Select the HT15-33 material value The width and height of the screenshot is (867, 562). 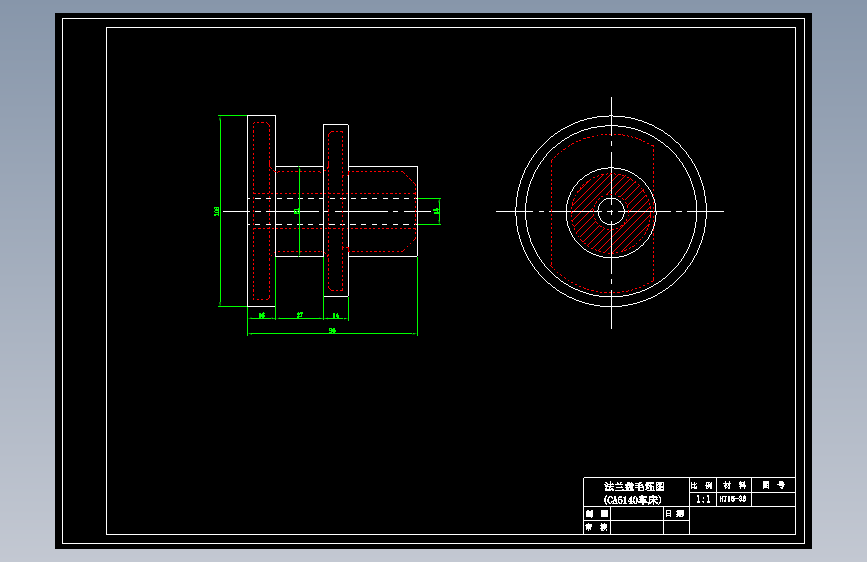[733, 499]
